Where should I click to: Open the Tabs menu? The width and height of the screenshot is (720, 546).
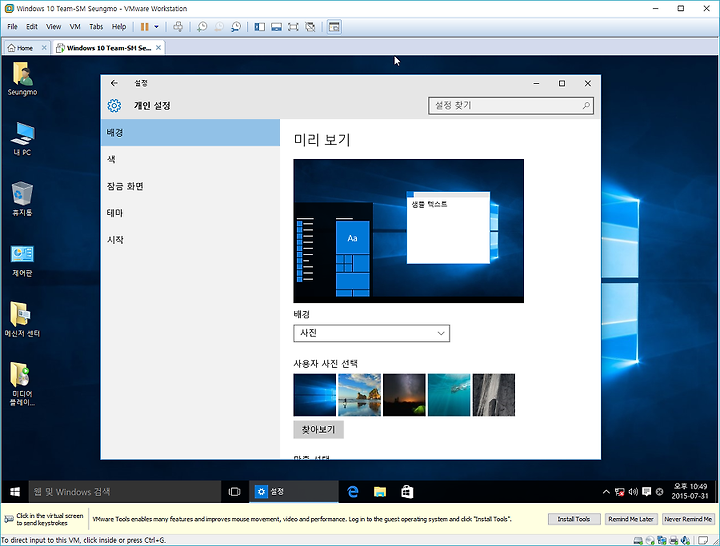pyautogui.click(x=96, y=27)
